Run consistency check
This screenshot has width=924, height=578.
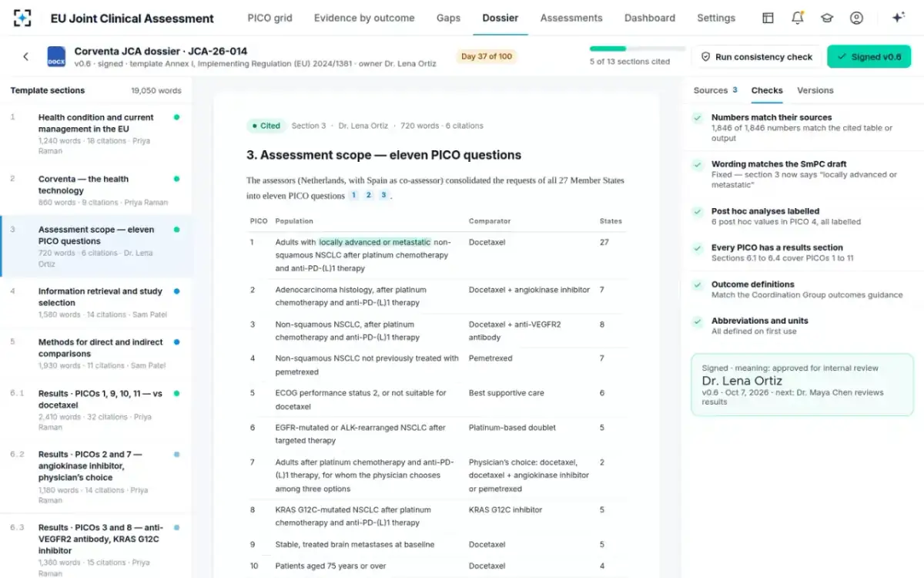(x=756, y=56)
